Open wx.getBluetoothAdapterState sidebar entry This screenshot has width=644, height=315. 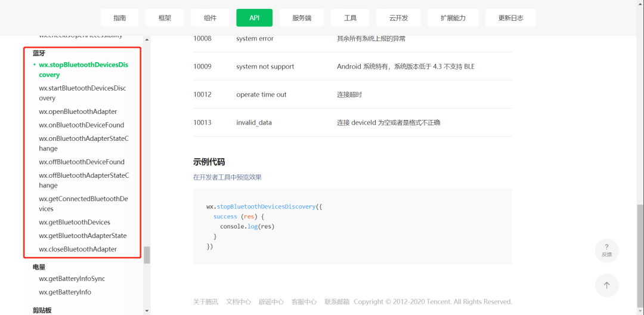pos(82,236)
